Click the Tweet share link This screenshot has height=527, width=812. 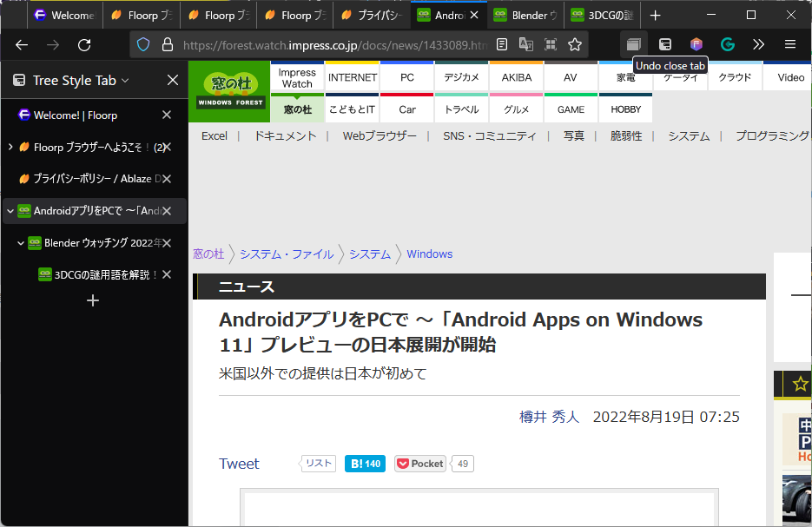[x=239, y=464]
